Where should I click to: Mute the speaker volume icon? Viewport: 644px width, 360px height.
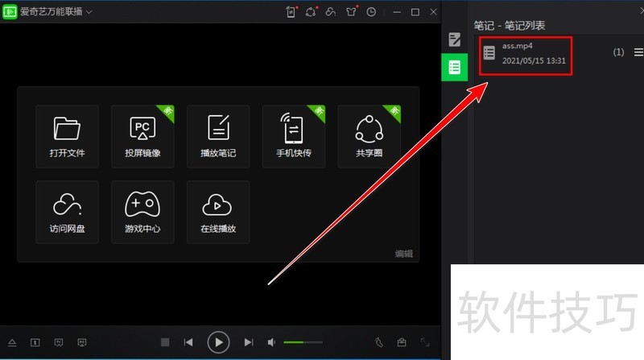tap(271, 342)
